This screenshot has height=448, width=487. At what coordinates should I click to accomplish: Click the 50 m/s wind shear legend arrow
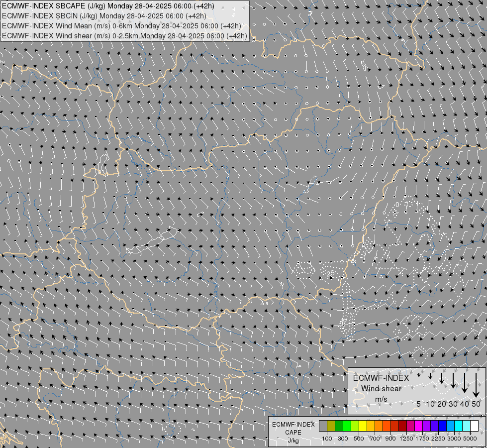pyautogui.click(x=476, y=385)
